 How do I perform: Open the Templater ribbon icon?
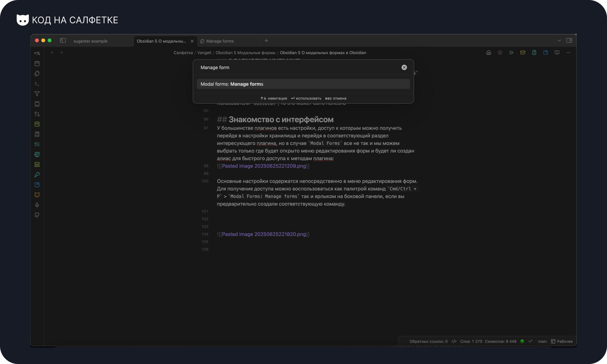click(x=37, y=53)
